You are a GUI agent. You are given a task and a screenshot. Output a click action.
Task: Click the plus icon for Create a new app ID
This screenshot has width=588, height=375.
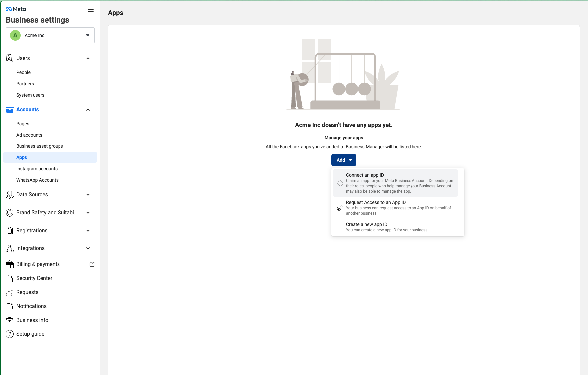coord(340,227)
